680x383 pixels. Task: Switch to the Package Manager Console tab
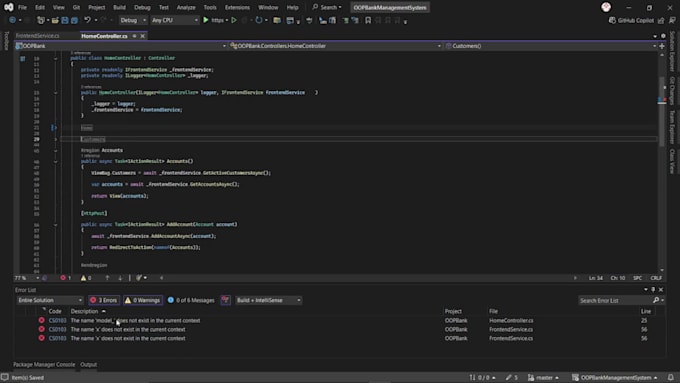[44, 364]
